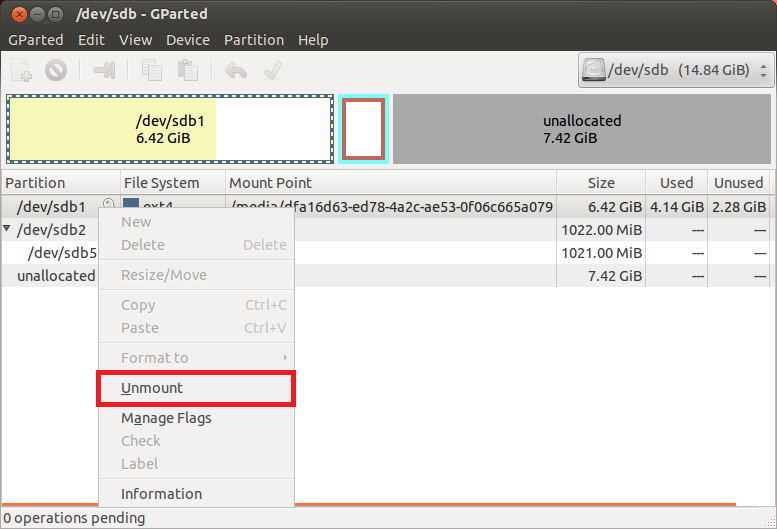Sort by the Unused column header

(738, 183)
